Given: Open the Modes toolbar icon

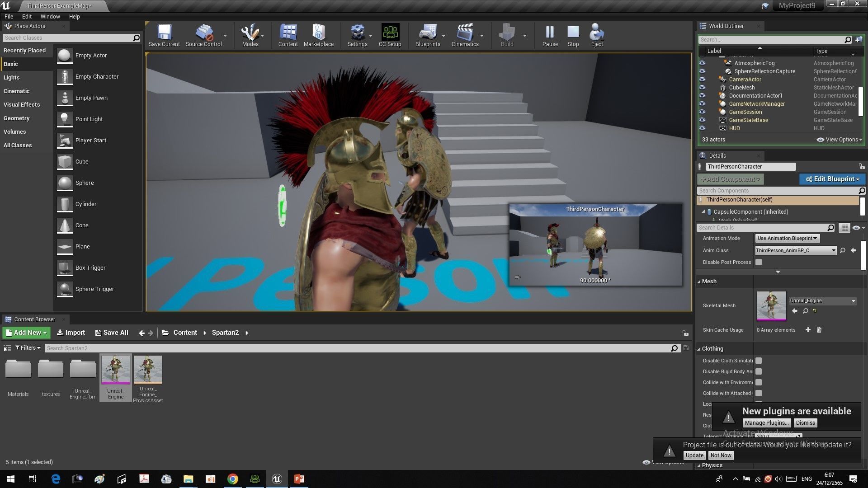Looking at the screenshot, I should tap(250, 35).
